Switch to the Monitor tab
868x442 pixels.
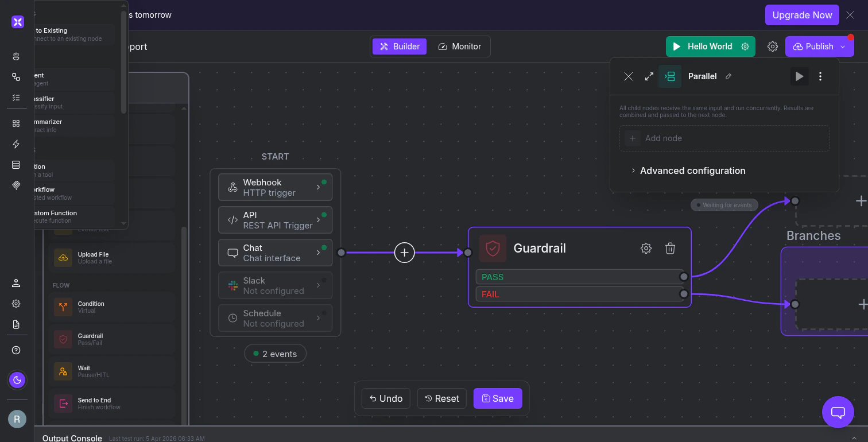point(459,46)
